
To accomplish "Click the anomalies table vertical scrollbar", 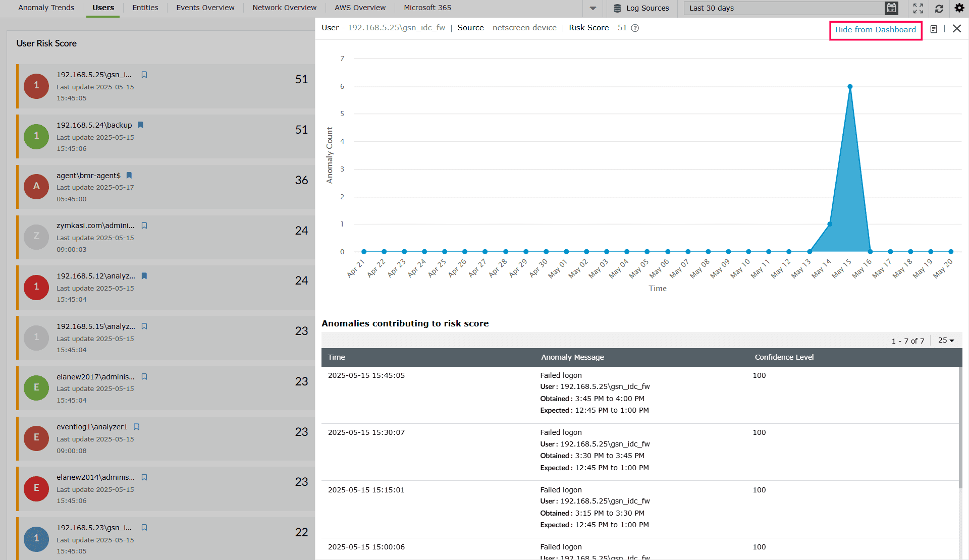I will coord(960,428).
